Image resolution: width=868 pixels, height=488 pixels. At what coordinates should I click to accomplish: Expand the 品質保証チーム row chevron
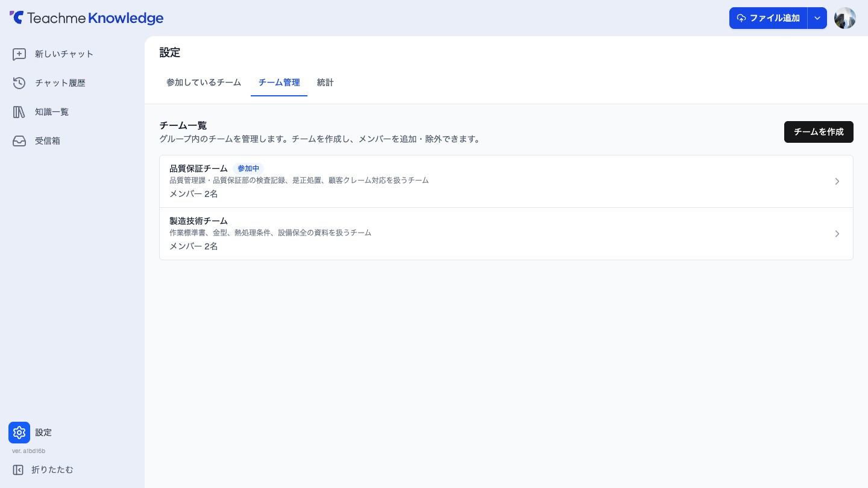click(x=837, y=181)
